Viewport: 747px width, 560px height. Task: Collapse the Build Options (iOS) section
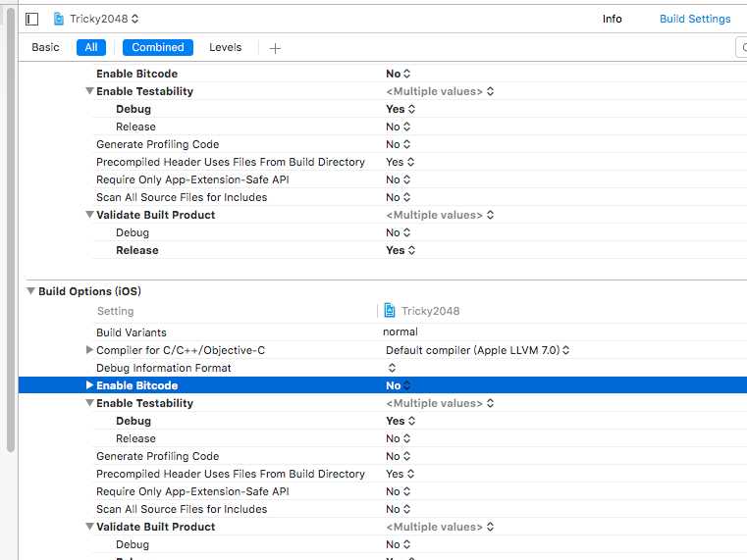30,290
